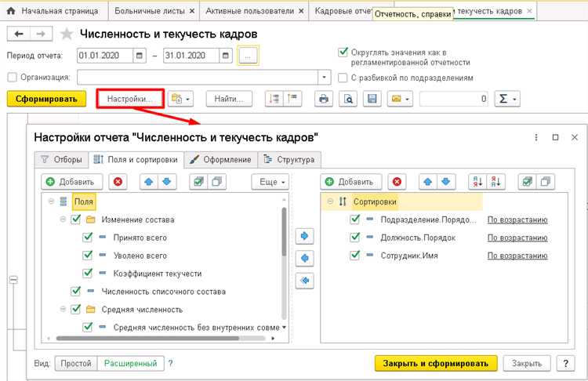
Task: Enable breakdown by departments checkbox
Action: tap(343, 78)
